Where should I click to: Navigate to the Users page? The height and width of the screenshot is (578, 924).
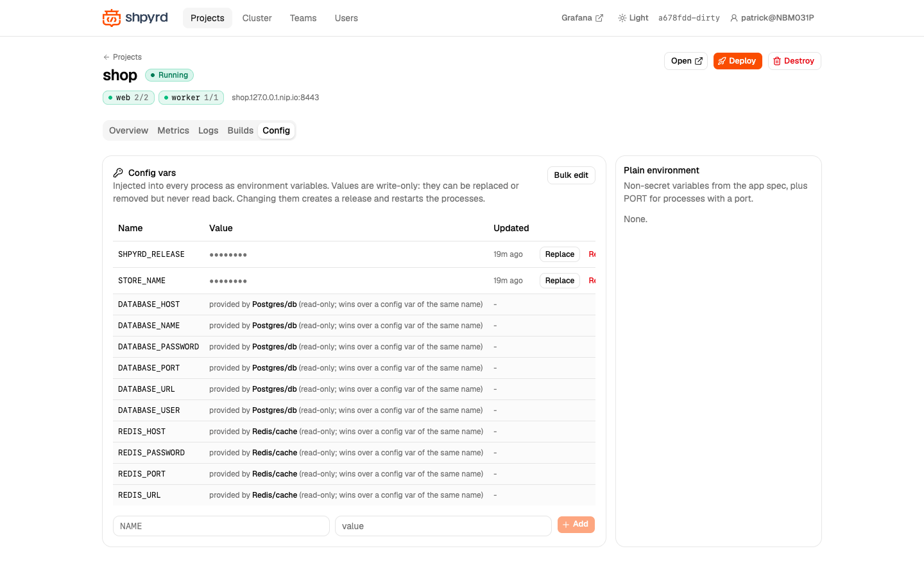[346, 18]
